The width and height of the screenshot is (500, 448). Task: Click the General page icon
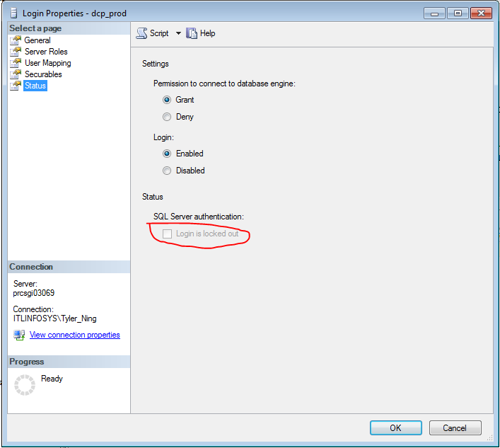click(16, 40)
